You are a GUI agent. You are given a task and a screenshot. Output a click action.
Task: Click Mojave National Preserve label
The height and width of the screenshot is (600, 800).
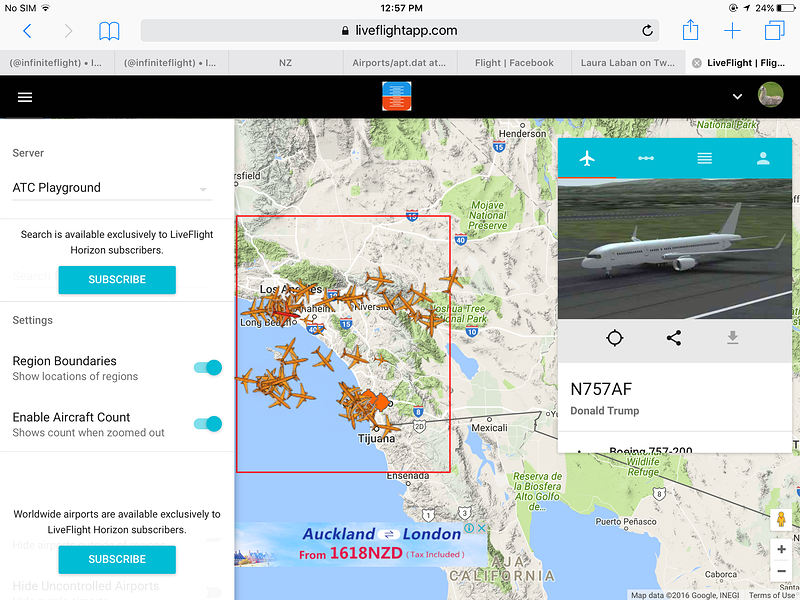point(487,215)
